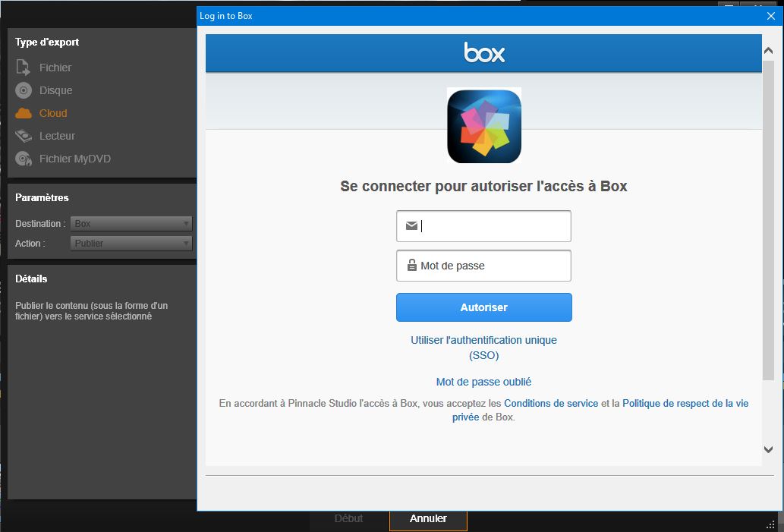784x532 pixels.
Task: Click the Annuler button
Action: click(x=428, y=519)
